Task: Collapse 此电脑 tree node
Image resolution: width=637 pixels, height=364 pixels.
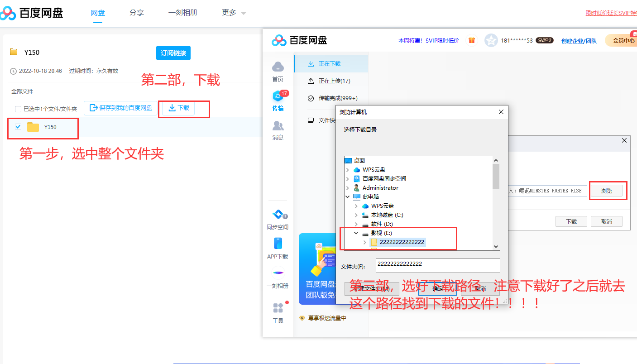Action: [x=348, y=197]
